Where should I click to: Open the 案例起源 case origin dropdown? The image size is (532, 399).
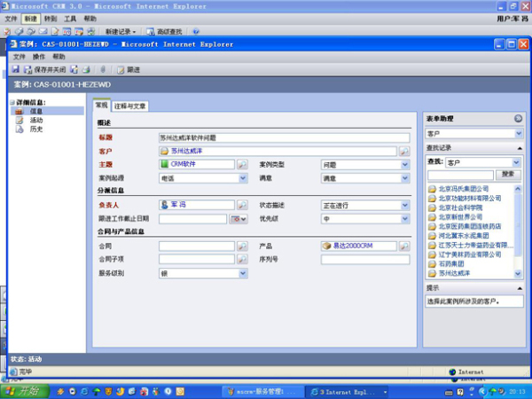(243, 178)
